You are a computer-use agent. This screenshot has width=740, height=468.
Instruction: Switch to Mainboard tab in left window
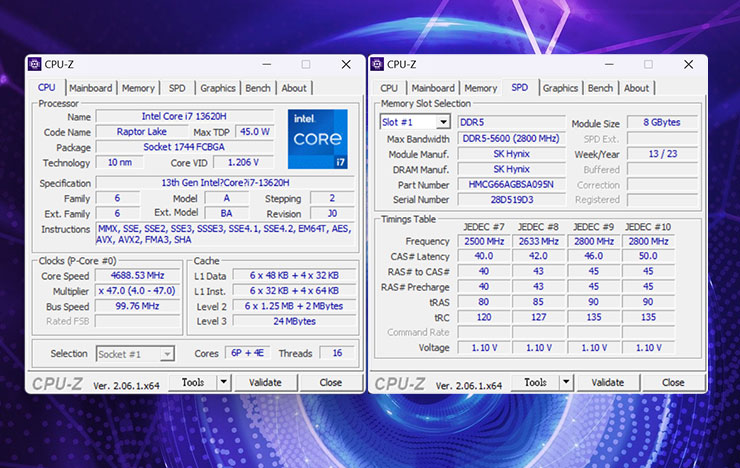click(x=91, y=88)
